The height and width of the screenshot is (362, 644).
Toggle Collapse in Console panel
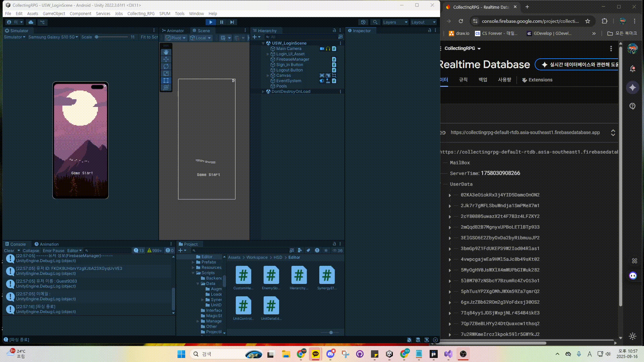(31, 251)
